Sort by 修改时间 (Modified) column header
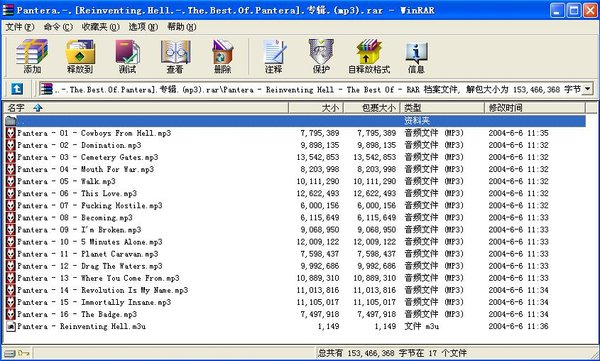 [535, 108]
